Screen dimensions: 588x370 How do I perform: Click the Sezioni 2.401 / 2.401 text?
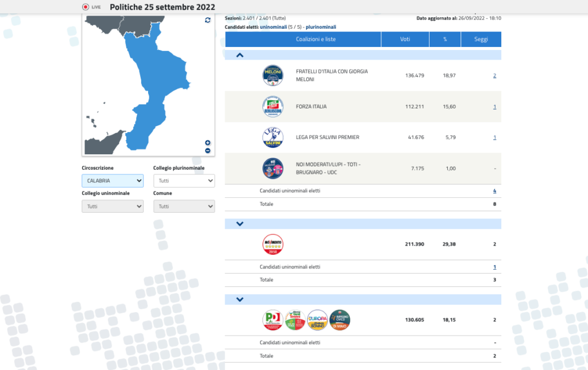point(256,18)
